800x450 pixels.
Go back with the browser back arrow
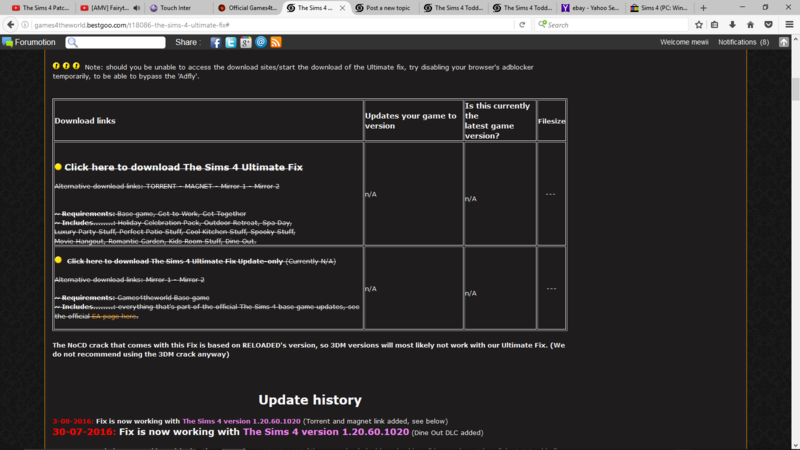tap(10, 24)
